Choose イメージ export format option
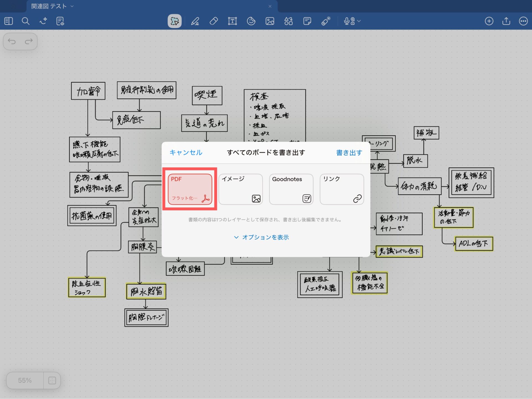This screenshot has height=399, width=532. click(241, 189)
